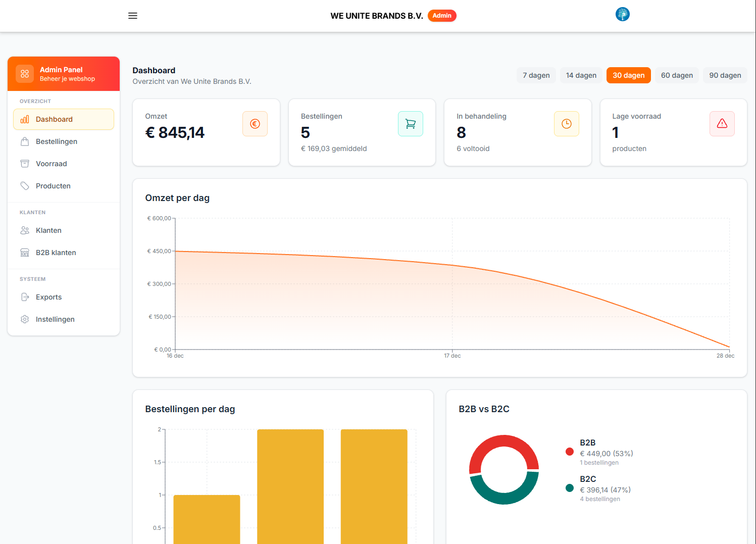This screenshot has height=544, width=756.
Task: Enable the 90 dagen range filter
Action: [x=725, y=75]
